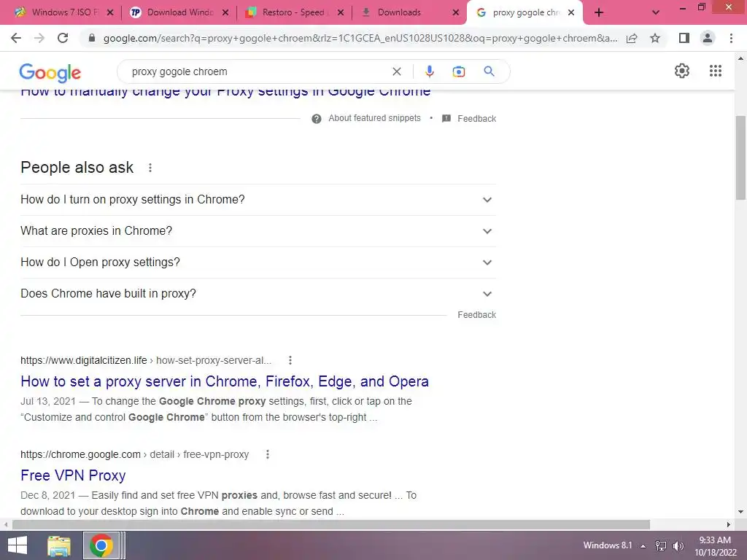Screen dimensions: 747x560
Task: Click the horizontal scrollbar right arrow
Action: coord(729,524)
